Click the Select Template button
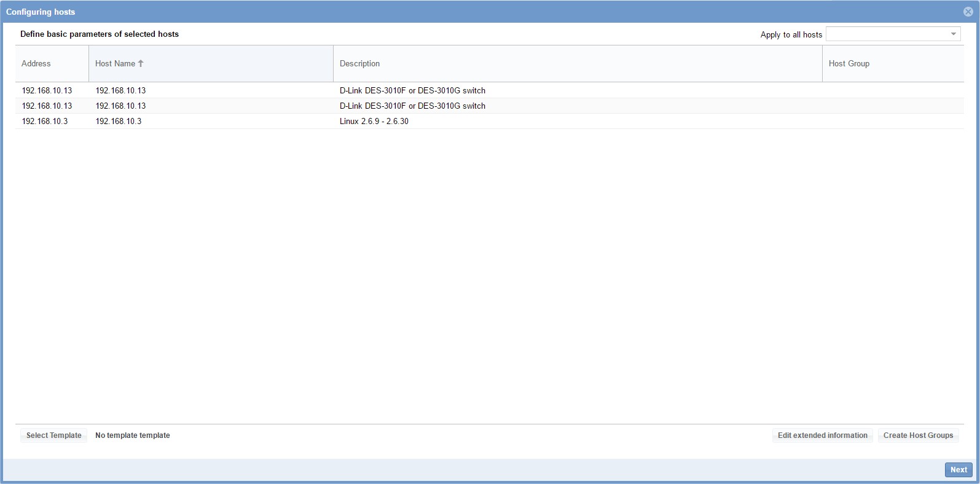The height and width of the screenshot is (484, 980). (x=54, y=435)
